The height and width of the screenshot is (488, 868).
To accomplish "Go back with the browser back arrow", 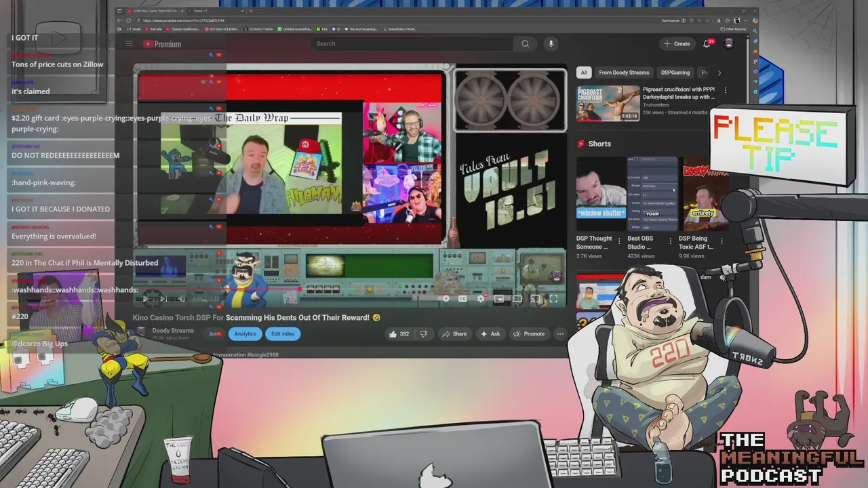I will point(120,20).
